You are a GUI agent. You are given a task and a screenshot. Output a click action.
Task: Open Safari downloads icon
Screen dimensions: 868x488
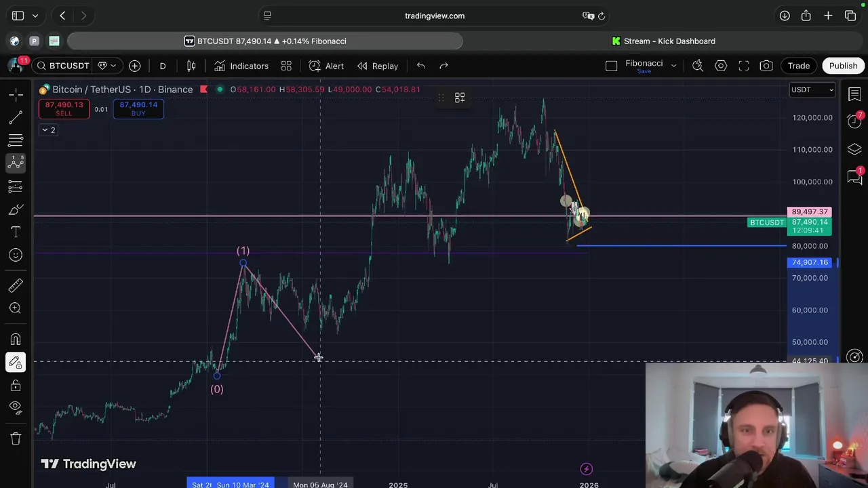[785, 16]
